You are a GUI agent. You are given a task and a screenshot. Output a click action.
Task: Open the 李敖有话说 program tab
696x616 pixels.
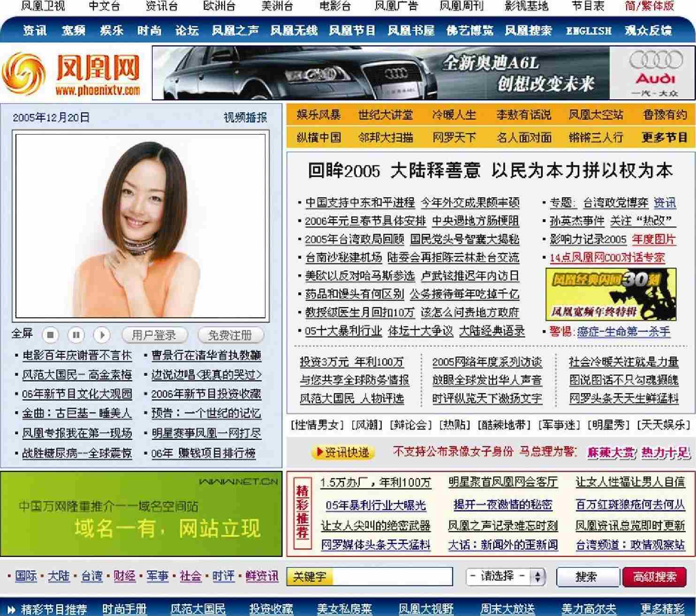pyautogui.click(x=524, y=115)
